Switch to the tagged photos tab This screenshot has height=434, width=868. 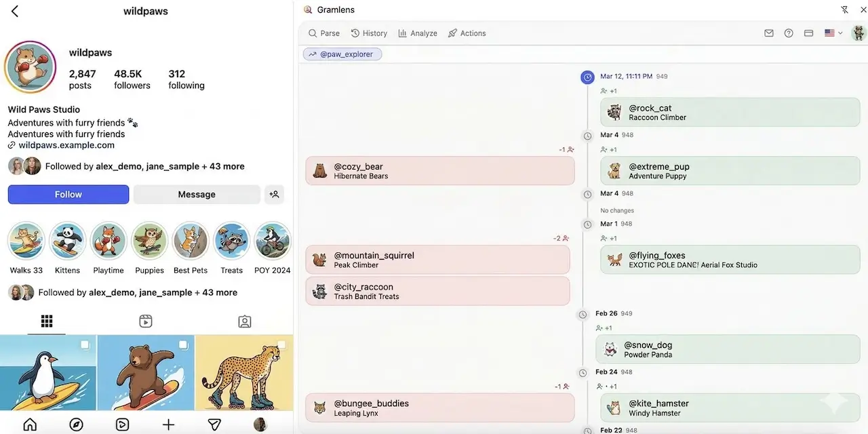245,321
